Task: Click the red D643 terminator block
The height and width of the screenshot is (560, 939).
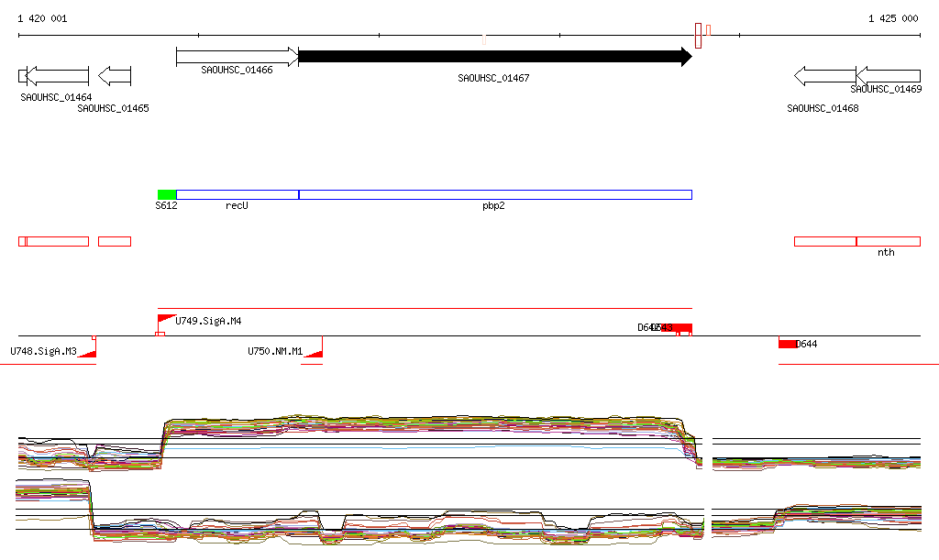Action: 682,327
